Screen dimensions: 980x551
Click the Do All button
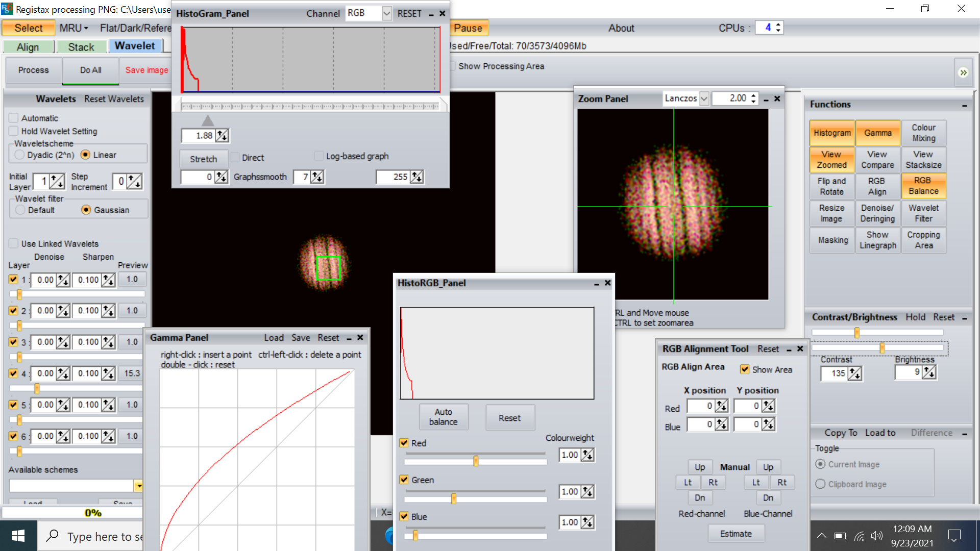click(x=90, y=70)
